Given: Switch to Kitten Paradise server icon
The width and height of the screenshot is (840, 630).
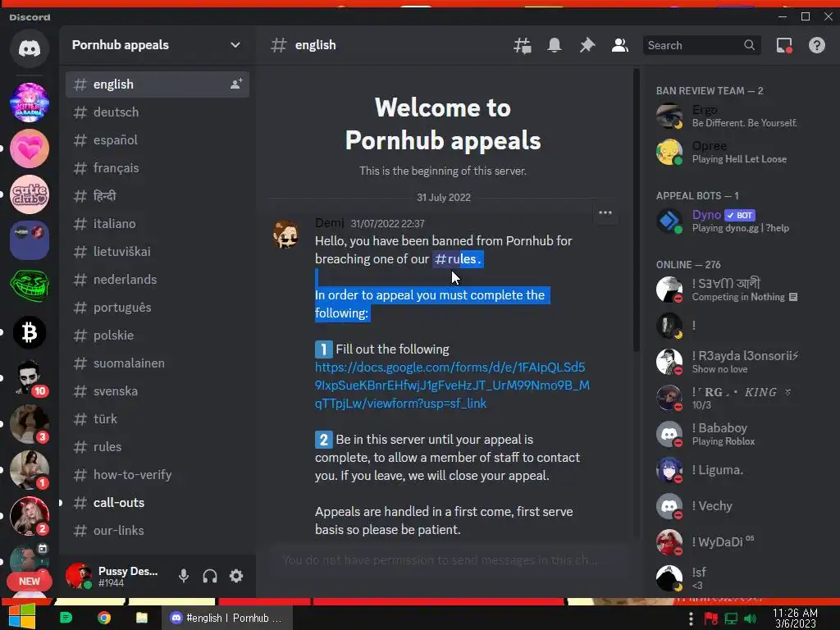Looking at the screenshot, I should [x=30, y=103].
